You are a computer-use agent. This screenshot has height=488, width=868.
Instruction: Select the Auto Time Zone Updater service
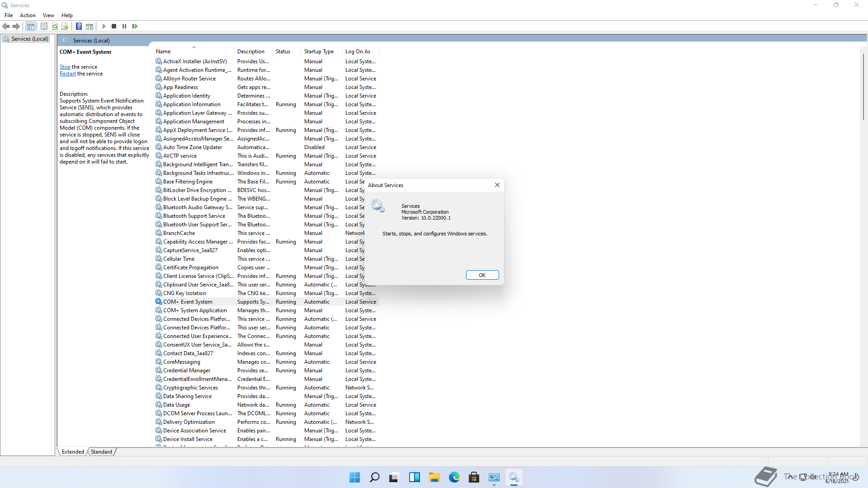pos(266,147)
